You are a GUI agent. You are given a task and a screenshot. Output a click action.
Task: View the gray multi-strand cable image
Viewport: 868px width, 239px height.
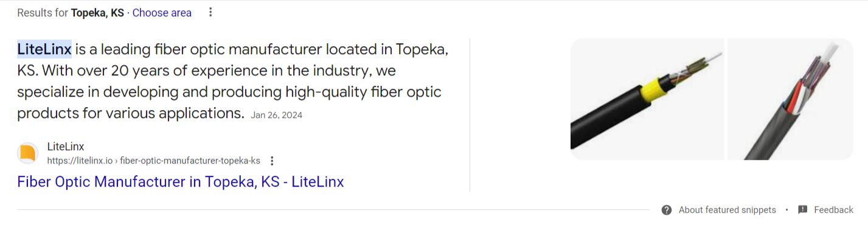click(x=790, y=99)
